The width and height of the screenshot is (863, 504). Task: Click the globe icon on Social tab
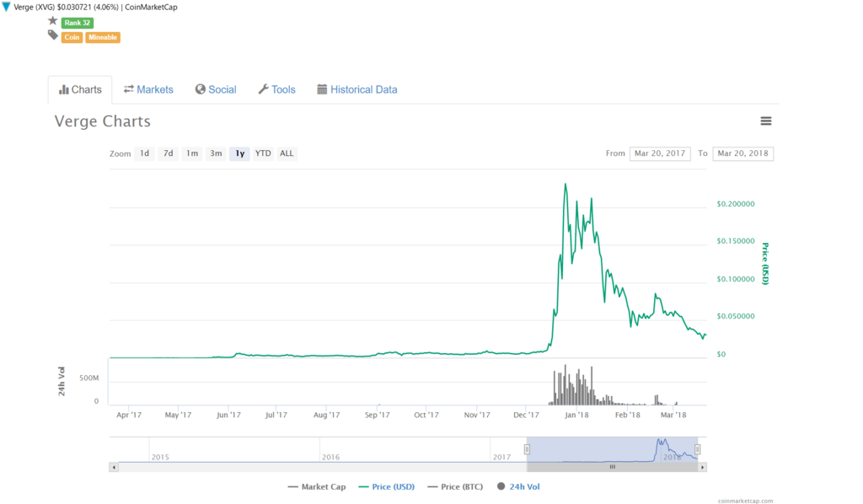[x=201, y=89]
